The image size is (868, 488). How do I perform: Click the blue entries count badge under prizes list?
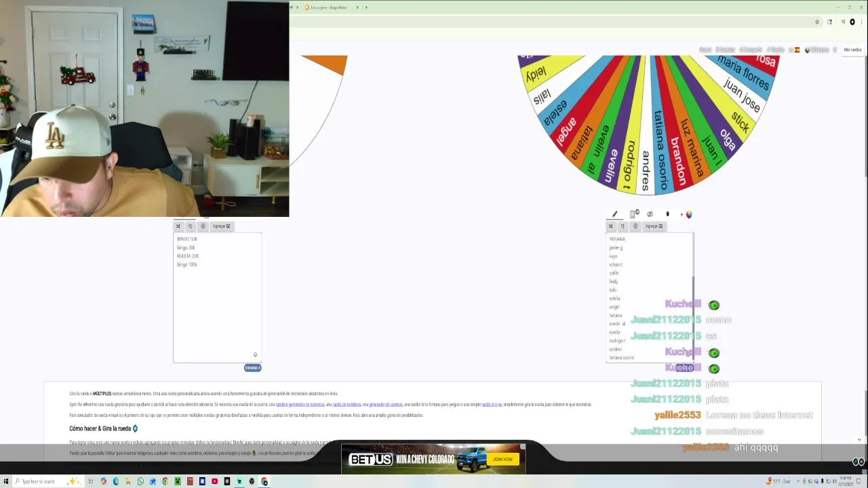point(252,368)
